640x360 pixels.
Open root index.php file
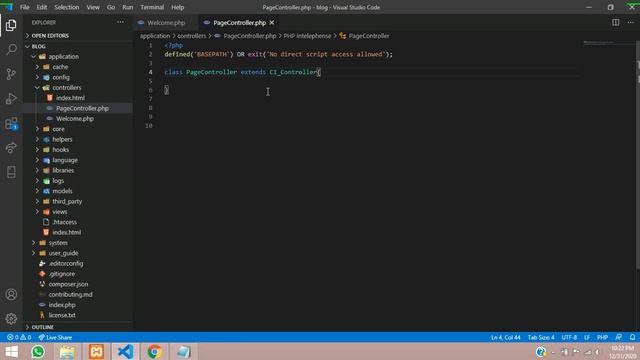coord(62,305)
